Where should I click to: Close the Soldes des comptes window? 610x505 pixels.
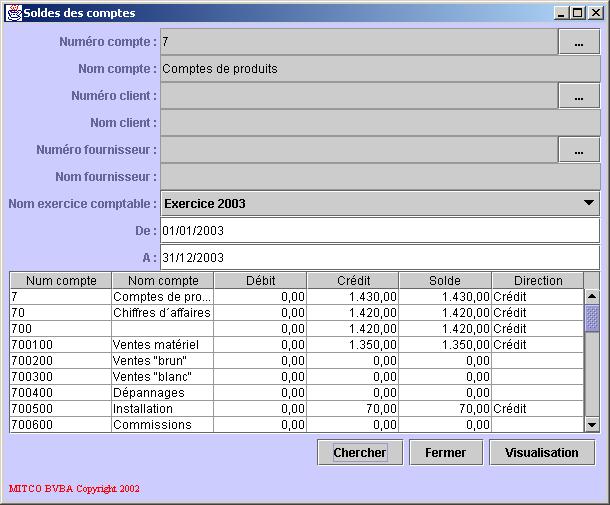pos(596,13)
